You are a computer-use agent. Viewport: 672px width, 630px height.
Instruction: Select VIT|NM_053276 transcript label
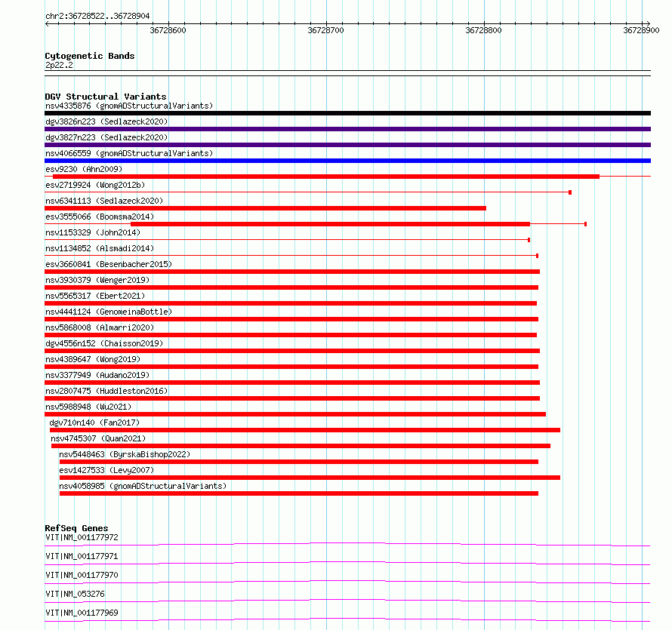click(x=75, y=594)
